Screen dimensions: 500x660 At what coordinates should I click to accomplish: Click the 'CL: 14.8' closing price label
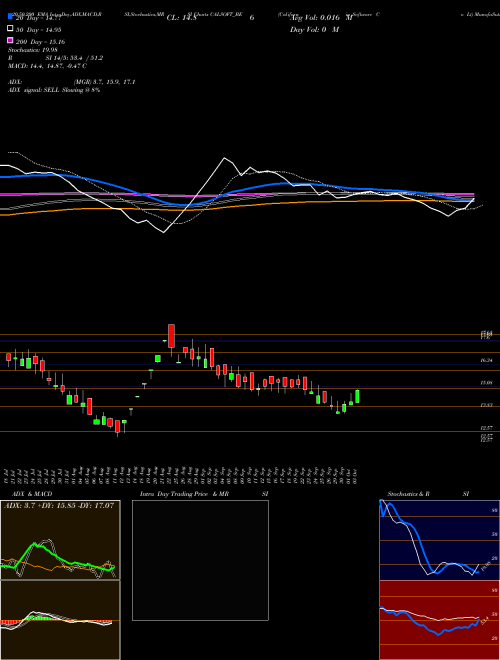182,18
